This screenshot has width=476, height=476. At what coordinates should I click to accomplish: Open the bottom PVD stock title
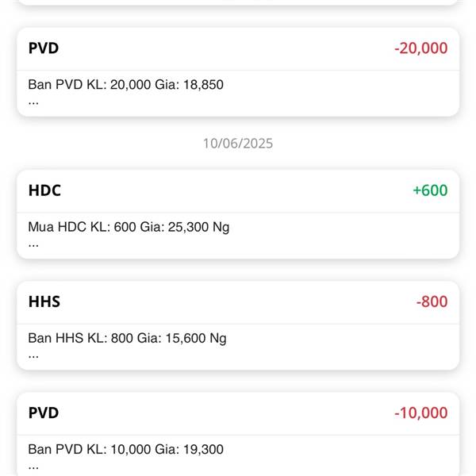[x=44, y=413]
